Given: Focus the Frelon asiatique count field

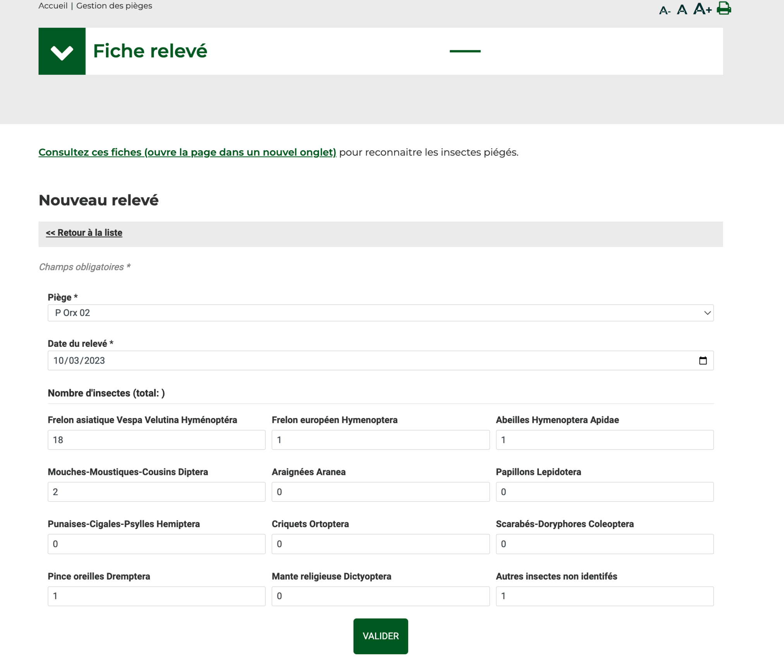Looking at the screenshot, I should coord(156,440).
